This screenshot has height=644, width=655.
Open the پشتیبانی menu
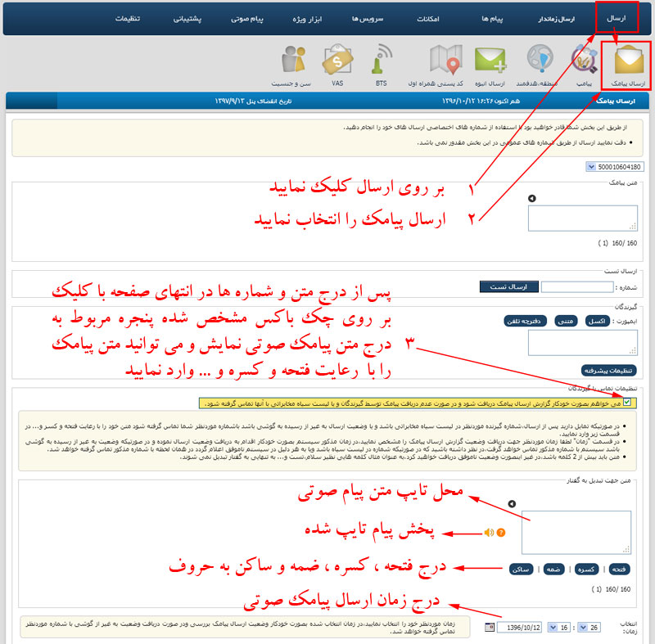(187, 19)
